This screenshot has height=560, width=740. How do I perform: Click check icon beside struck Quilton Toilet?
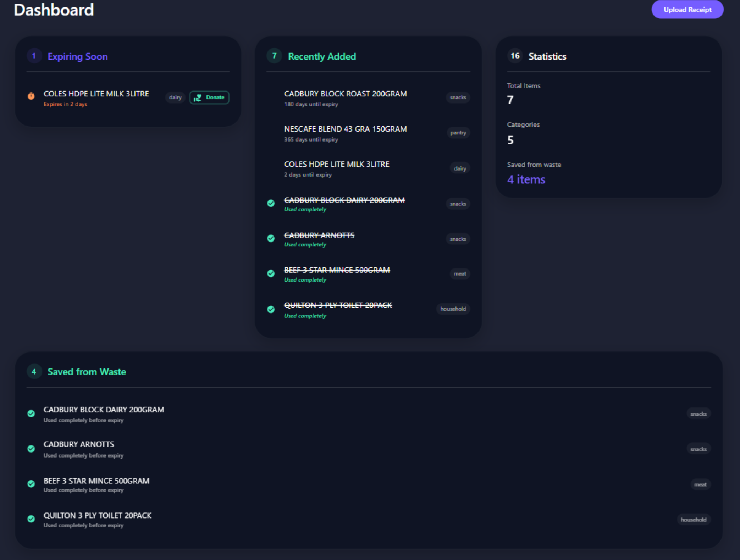pyautogui.click(x=271, y=309)
